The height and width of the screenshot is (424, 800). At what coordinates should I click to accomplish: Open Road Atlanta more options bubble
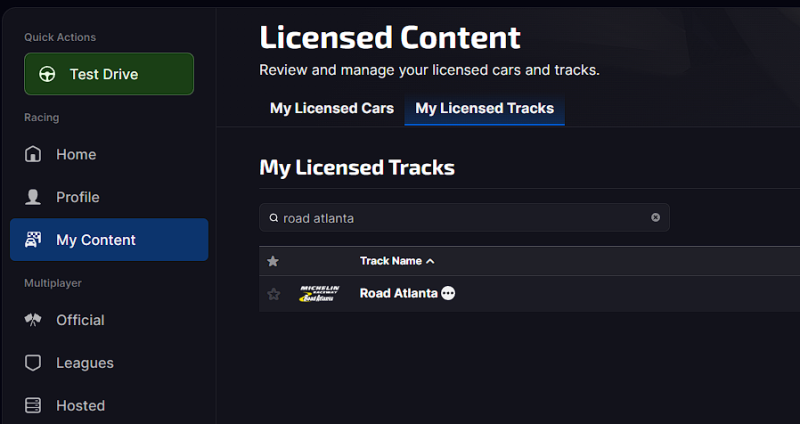[x=448, y=294]
